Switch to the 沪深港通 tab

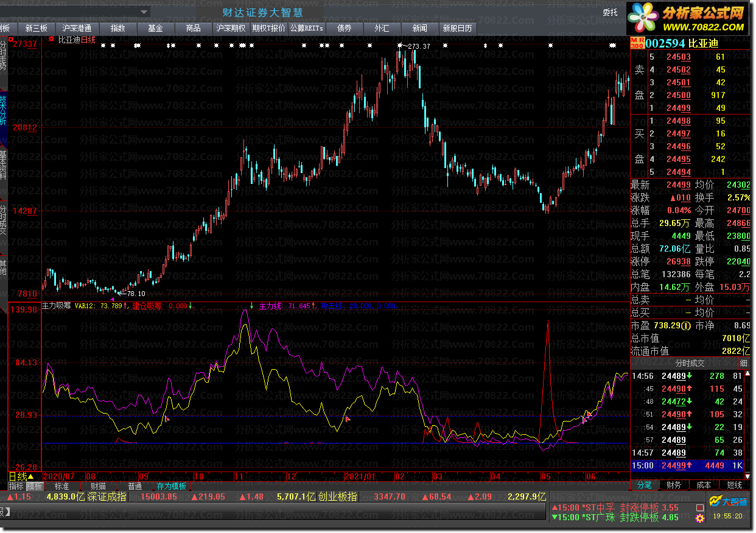pyautogui.click(x=77, y=28)
